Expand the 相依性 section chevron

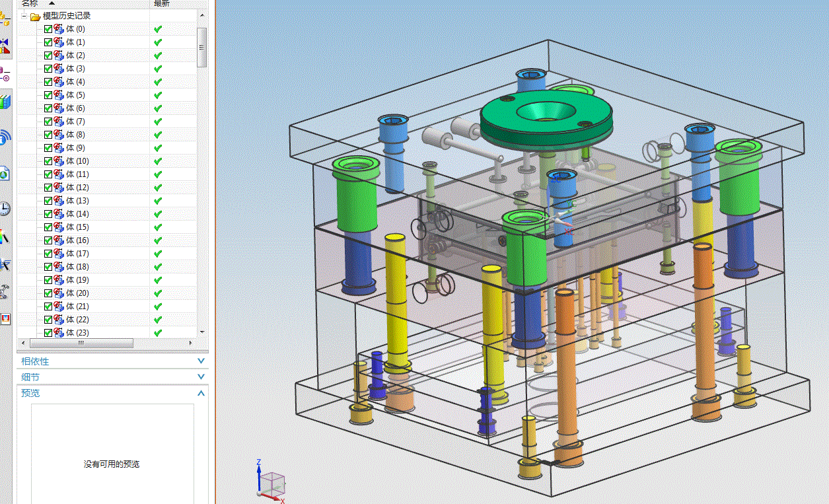[201, 361]
